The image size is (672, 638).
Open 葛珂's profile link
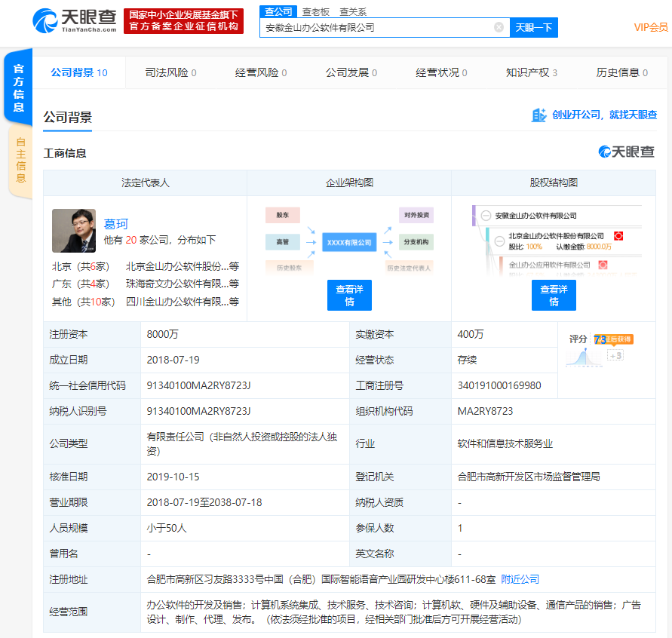(x=115, y=224)
